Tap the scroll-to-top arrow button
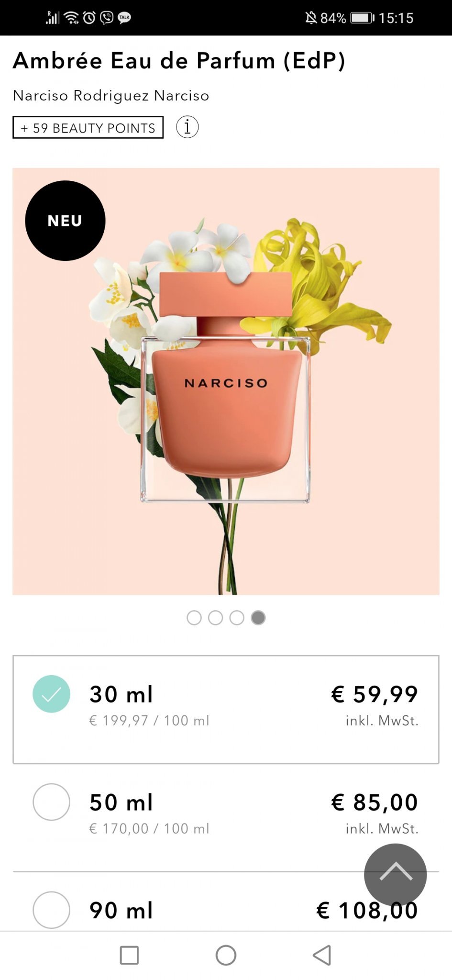452x980 pixels. coord(395,874)
